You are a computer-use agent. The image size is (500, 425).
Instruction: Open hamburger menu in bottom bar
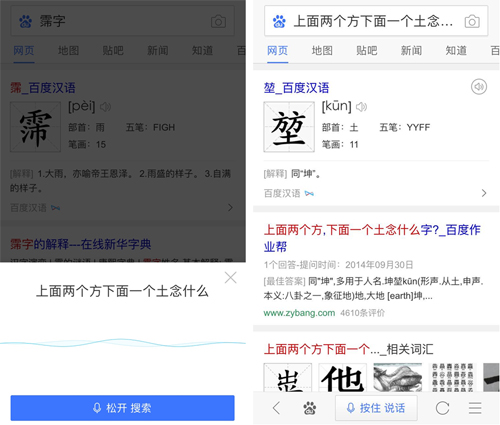click(x=475, y=408)
